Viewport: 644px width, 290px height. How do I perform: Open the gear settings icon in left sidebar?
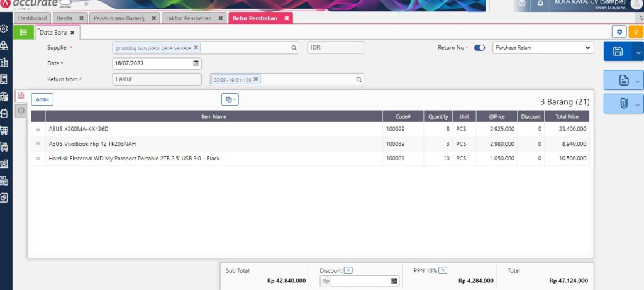tap(4, 29)
